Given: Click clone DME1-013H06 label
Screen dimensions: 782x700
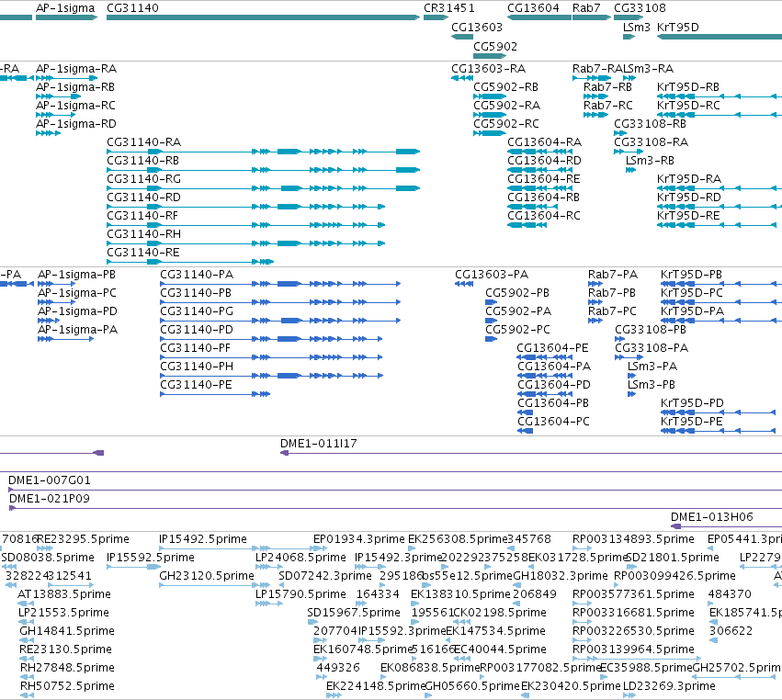Looking at the screenshot, I should point(712,517).
